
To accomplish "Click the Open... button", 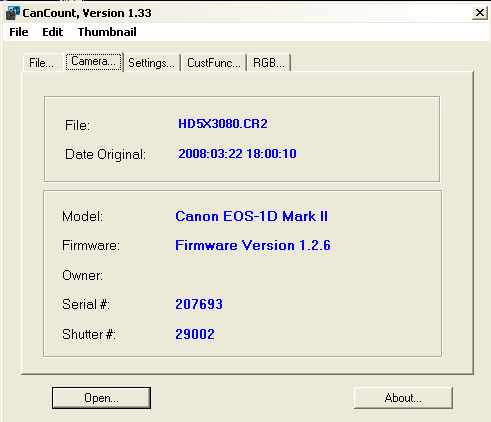I will click(101, 398).
